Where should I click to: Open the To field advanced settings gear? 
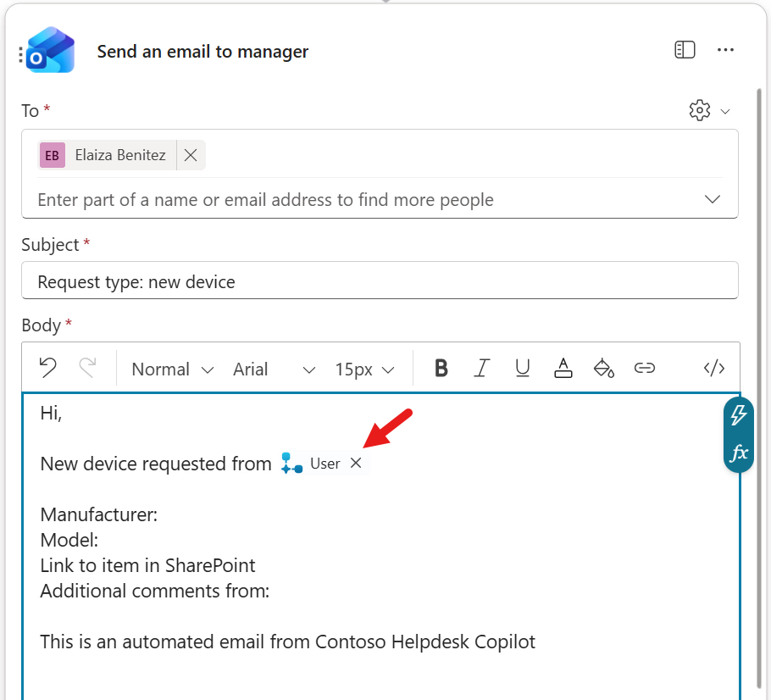pyautogui.click(x=699, y=110)
